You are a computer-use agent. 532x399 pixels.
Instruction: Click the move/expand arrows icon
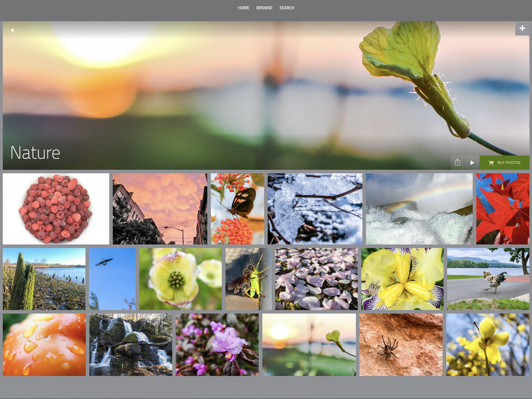click(x=522, y=28)
